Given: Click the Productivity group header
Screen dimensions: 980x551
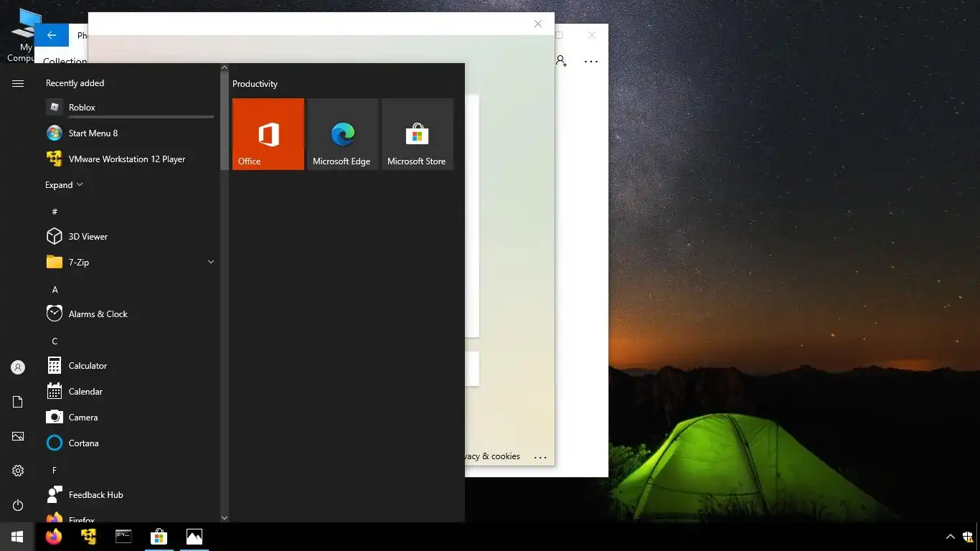Looking at the screenshot, I should 255,84.
